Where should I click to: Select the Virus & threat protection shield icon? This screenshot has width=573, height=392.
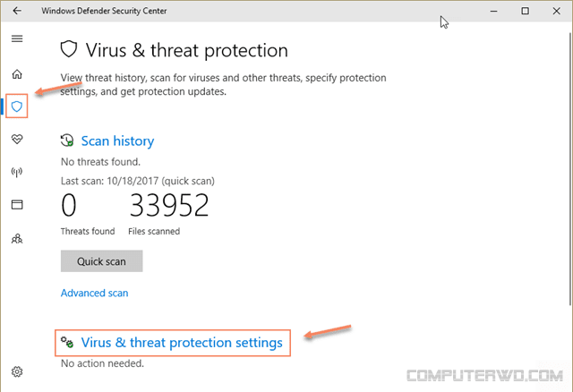[x=17, y=107]
